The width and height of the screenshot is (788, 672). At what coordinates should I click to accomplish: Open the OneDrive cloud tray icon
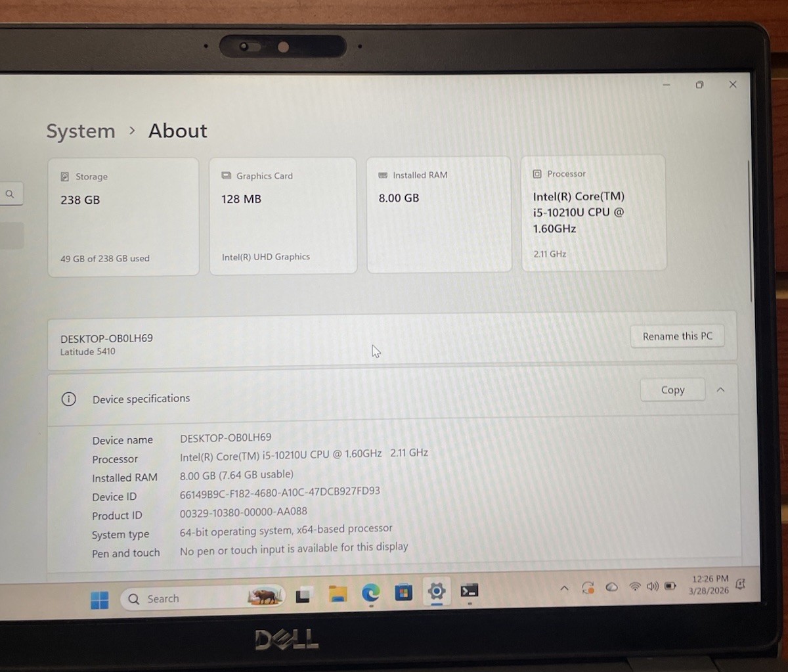click(611, 587)
